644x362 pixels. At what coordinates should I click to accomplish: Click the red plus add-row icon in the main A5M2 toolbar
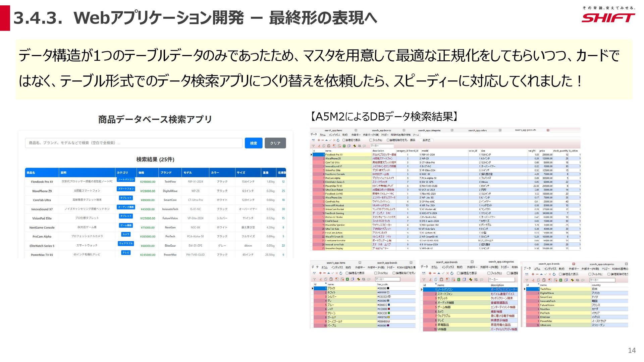coord(319,140)
